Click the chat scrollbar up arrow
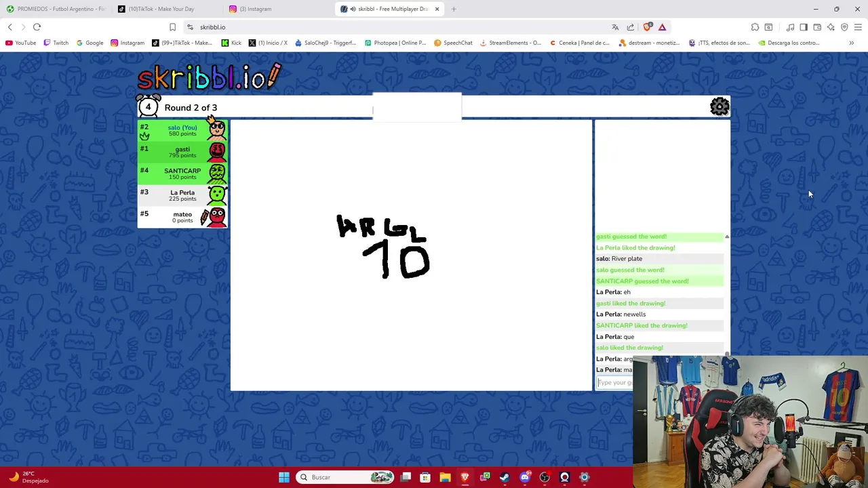The width and height of the screenshot is (868, 488). tap(727, 237)
